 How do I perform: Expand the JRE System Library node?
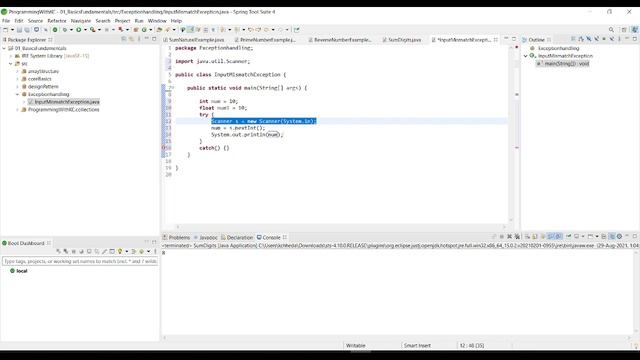click(x=11, y=56)
